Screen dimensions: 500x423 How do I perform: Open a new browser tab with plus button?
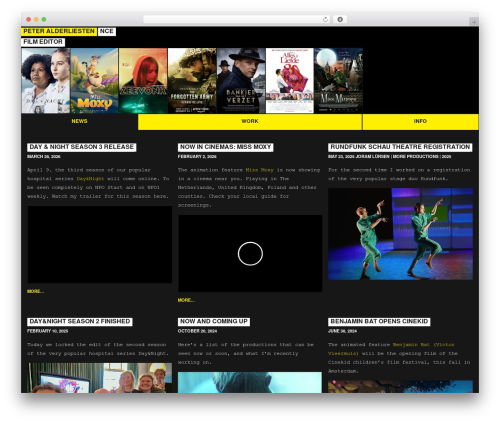tap(474, 22)
